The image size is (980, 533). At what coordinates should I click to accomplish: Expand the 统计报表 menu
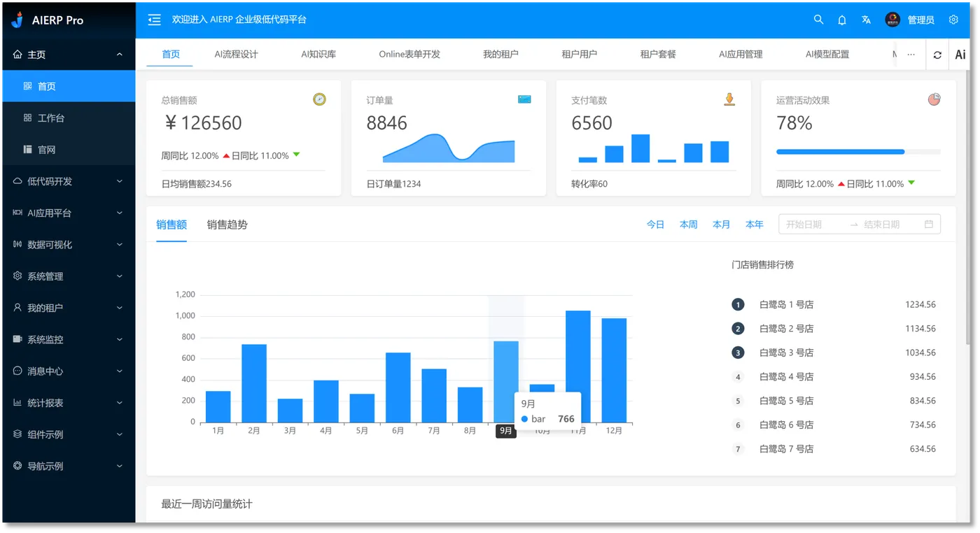pos(68,403)
